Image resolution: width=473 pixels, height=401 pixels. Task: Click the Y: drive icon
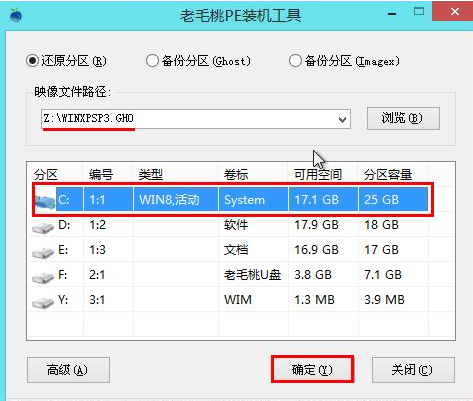(x=43, y=303)
